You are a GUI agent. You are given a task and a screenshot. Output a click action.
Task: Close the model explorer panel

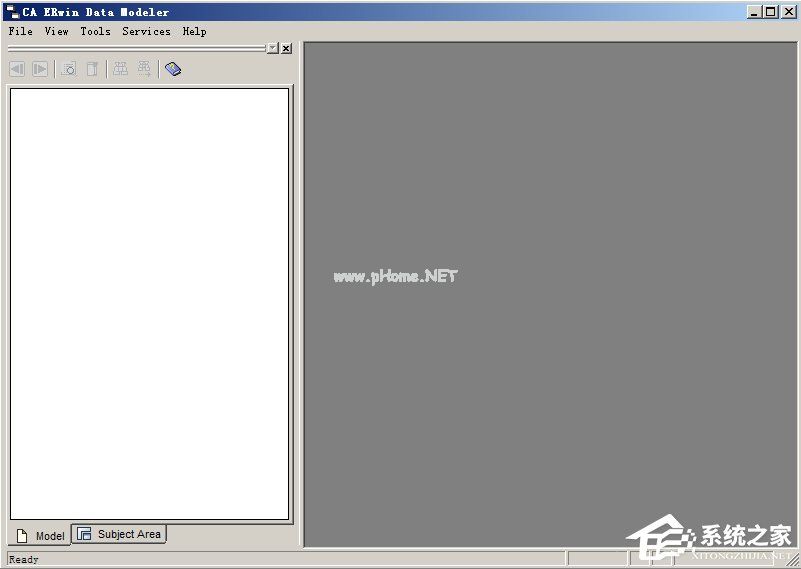coord(286,48)
